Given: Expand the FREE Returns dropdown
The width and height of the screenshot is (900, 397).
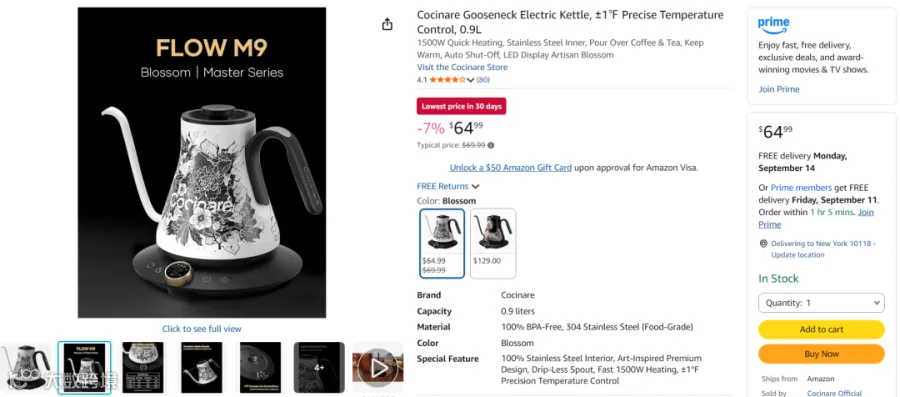Looking at the screenshot, I should [448, 186].
